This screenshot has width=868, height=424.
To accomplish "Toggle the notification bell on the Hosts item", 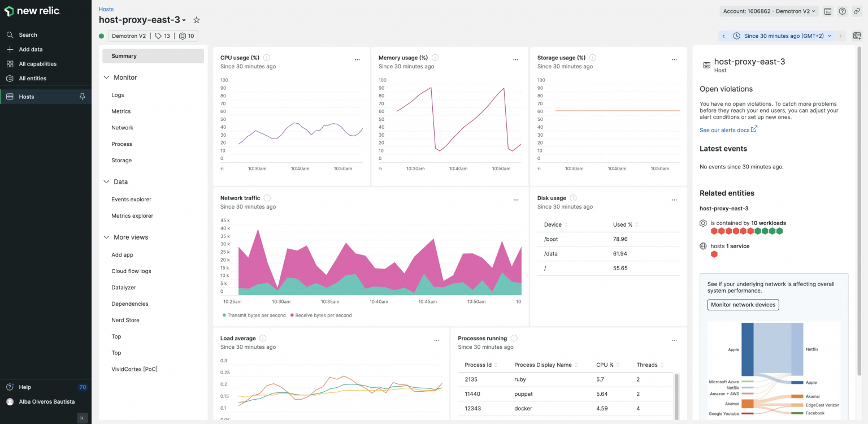I will click(x=83, y=97).
